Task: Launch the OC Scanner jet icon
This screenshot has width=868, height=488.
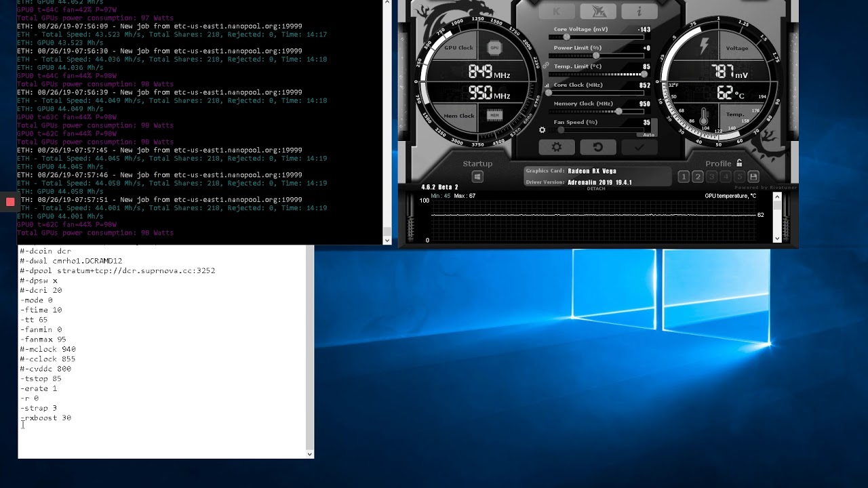Action: click(598, 12)
